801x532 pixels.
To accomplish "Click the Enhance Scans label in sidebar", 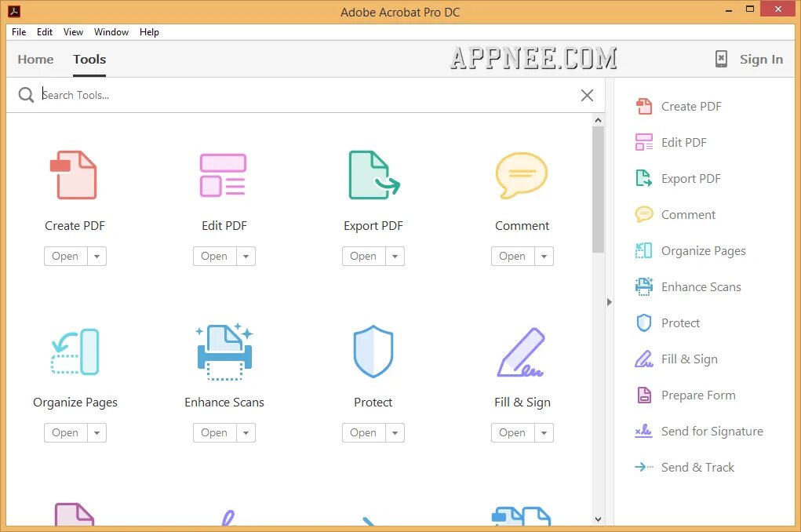I will pos(701,286).
